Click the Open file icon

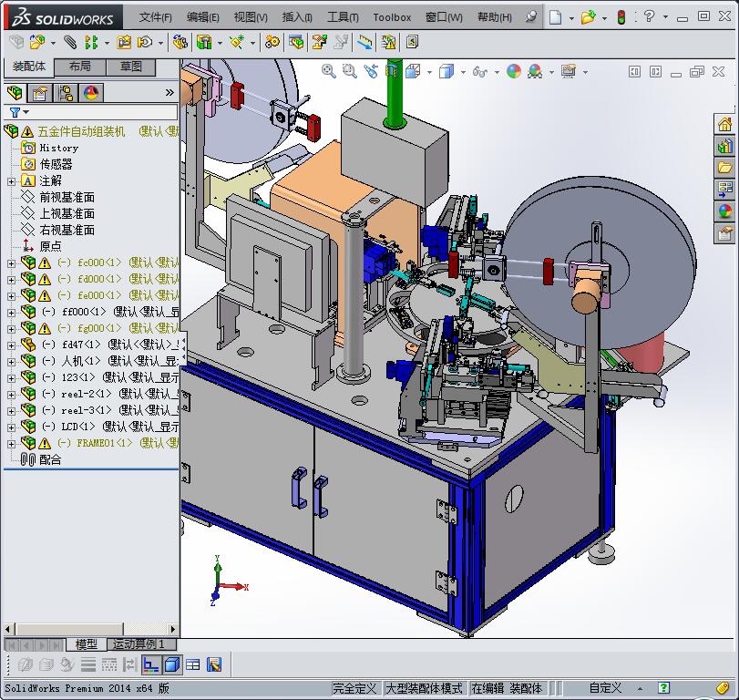588,17
